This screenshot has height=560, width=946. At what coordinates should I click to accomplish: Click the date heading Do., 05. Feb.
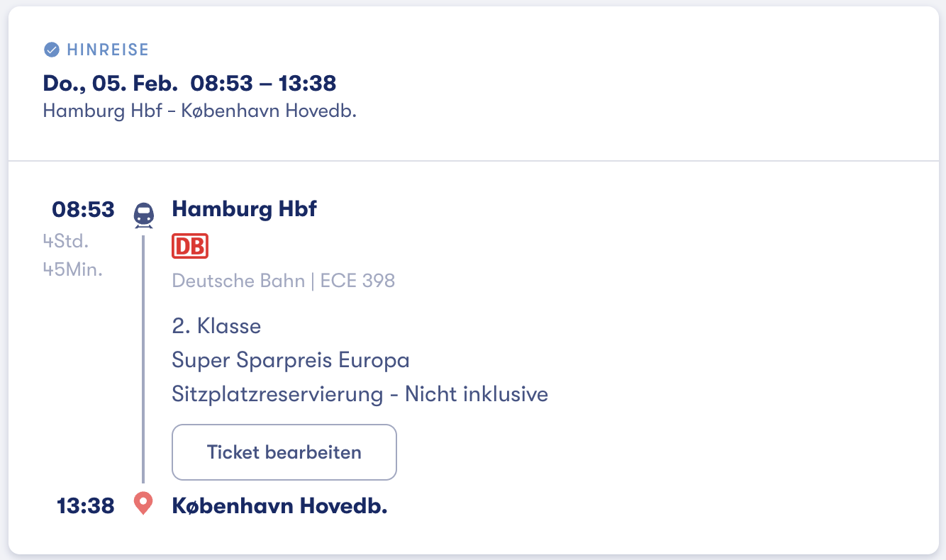(111, 84)
